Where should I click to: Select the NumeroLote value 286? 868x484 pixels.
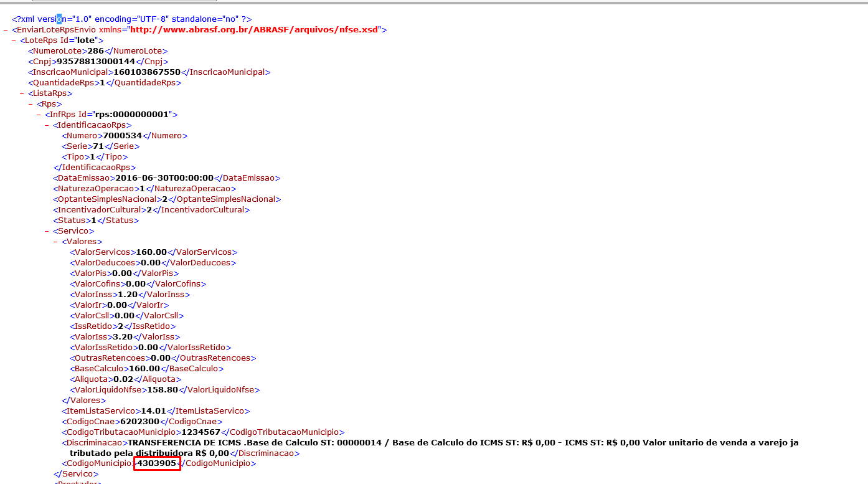click(x=95, y=51)
